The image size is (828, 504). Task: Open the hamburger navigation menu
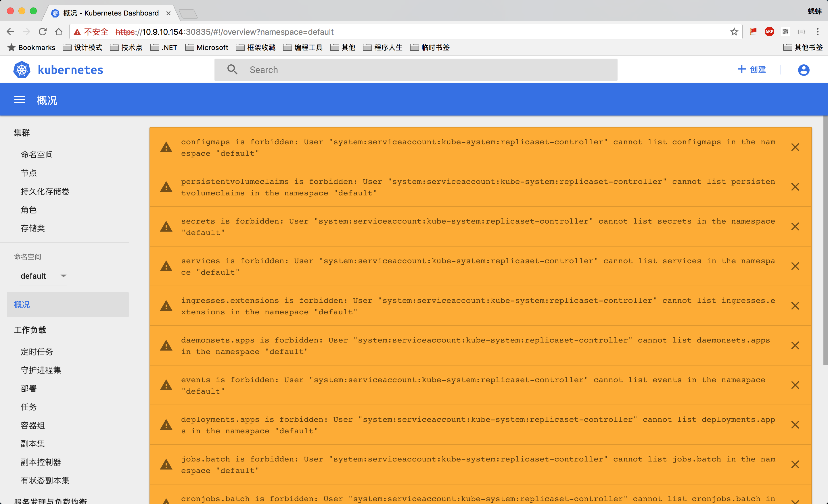[20, 100]
